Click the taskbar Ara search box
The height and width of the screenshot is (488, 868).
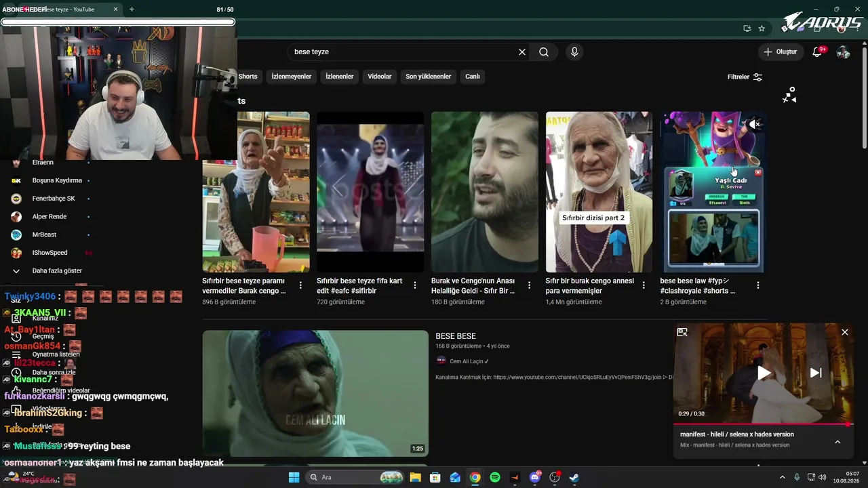coord(355,477)
